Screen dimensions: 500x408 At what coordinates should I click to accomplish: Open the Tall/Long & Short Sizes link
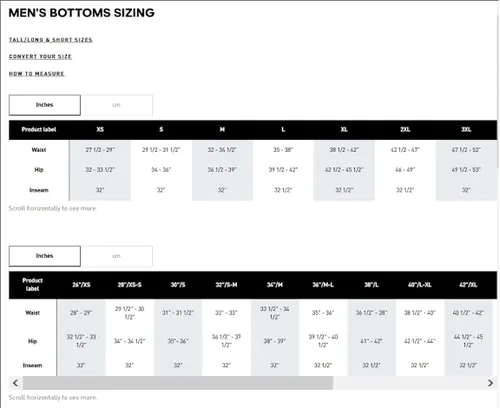(51, 40)
